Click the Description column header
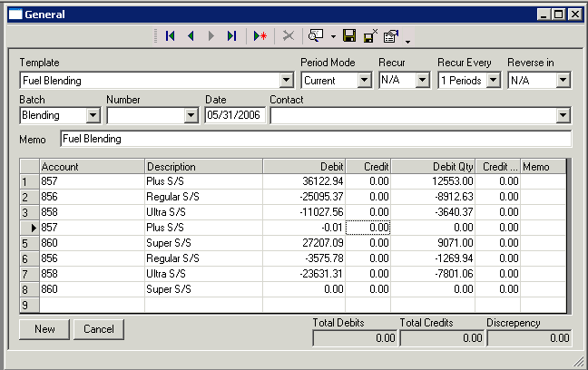This screenshot has width=588, height=370. tap(203, 167)
